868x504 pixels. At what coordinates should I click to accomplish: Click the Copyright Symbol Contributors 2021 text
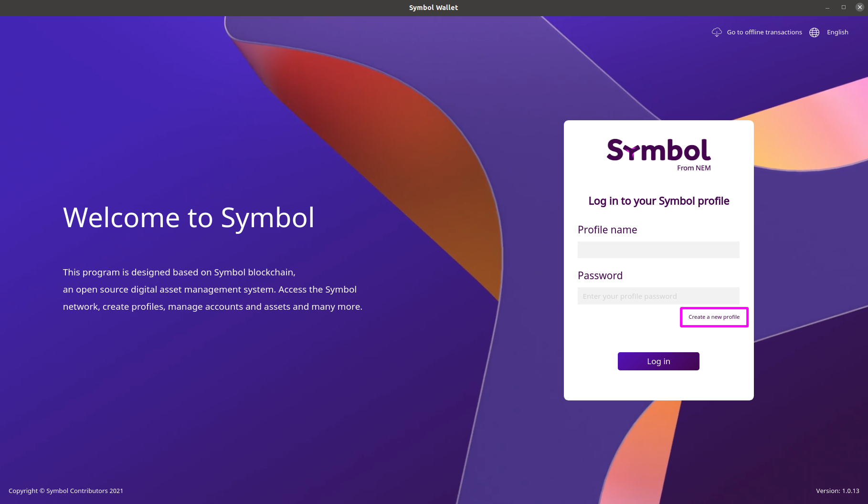[x=66, y=491]
